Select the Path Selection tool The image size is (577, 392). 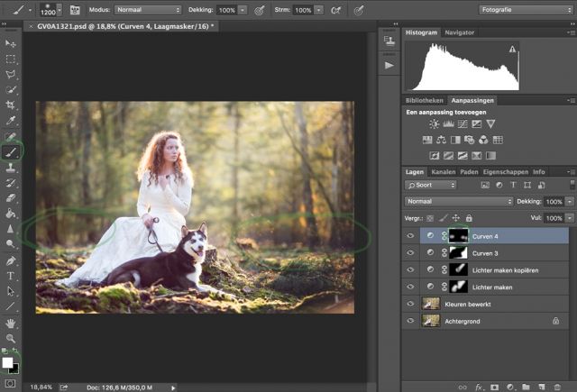coord(10,291)
